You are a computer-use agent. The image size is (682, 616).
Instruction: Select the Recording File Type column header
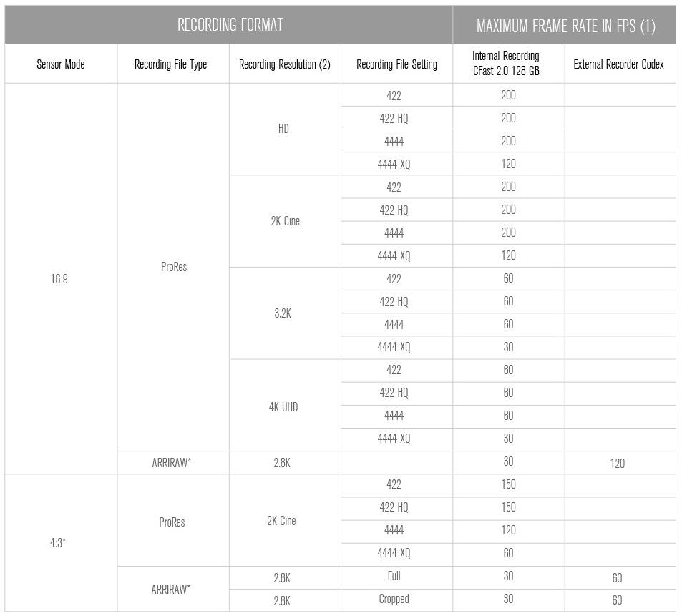170,64
